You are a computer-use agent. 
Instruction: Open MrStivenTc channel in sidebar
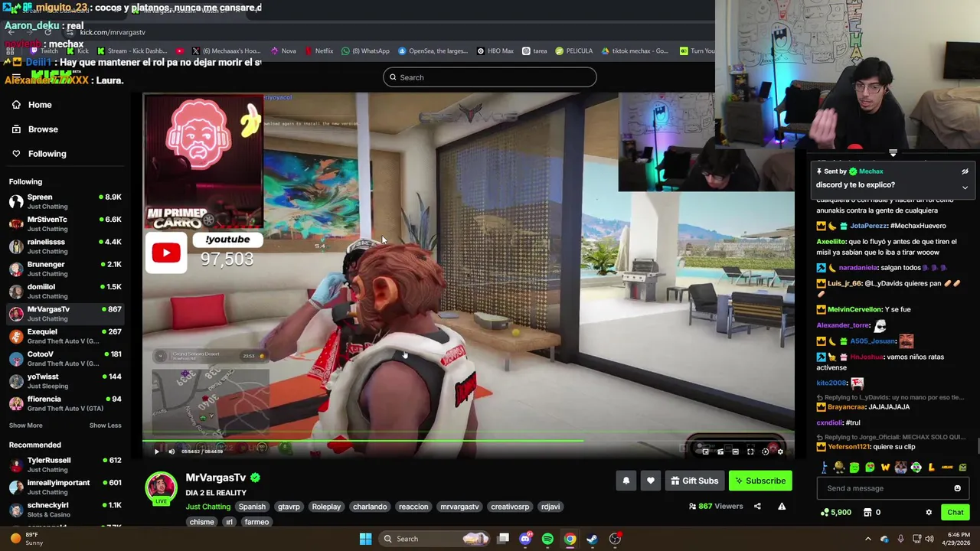tap(65, 223)
